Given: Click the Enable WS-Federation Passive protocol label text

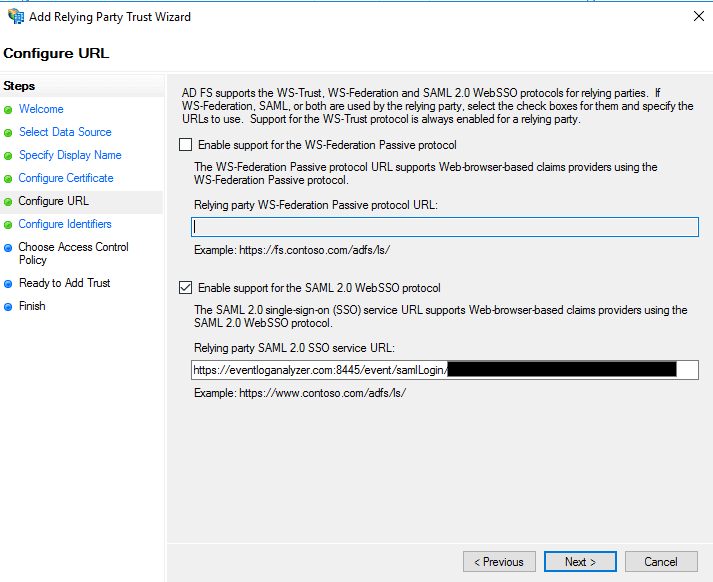Looking at the screenshot, I should coord(327,145).
